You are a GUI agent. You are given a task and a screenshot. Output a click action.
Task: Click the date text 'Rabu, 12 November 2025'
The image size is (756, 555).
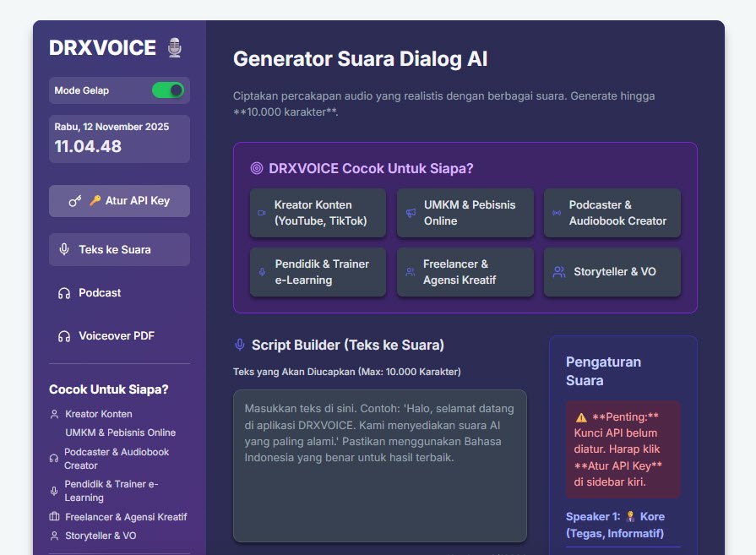tap(111, 127)
